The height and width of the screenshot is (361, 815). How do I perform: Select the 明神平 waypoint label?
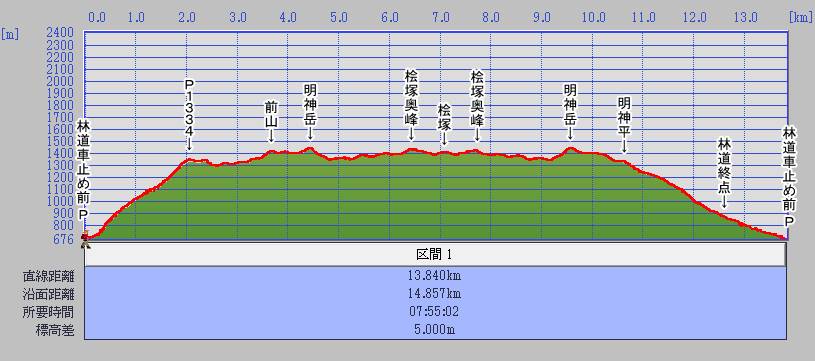pos(624,125)
